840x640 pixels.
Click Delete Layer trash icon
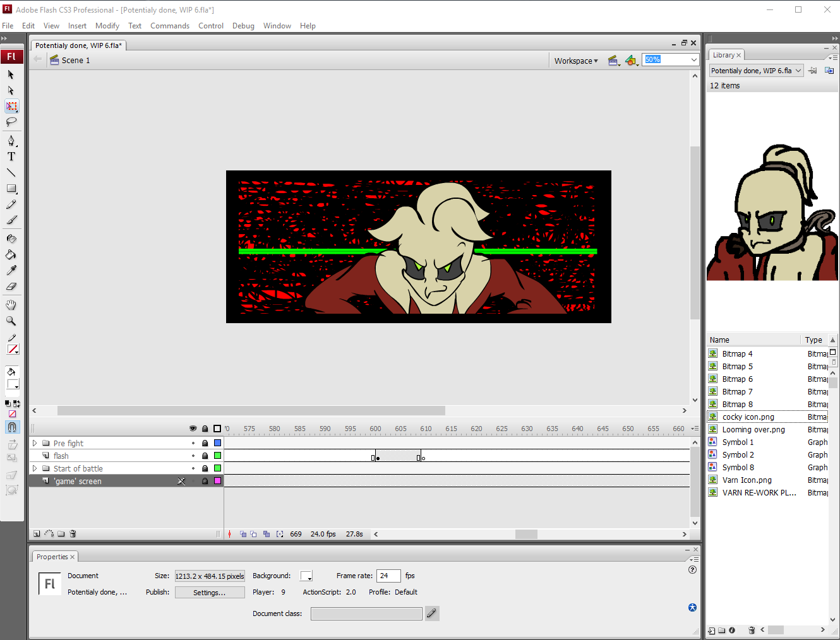click(73, 534)
